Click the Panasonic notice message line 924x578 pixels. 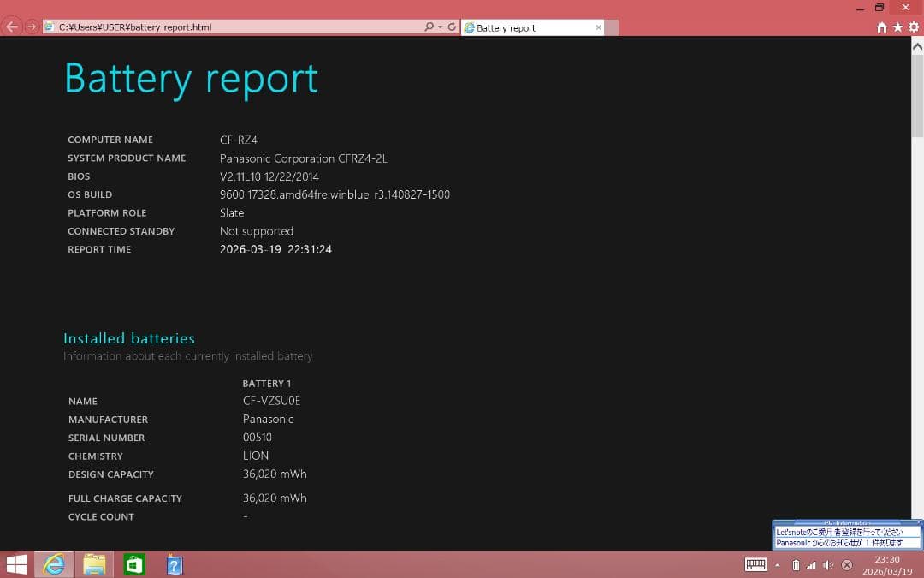(839, 543)
